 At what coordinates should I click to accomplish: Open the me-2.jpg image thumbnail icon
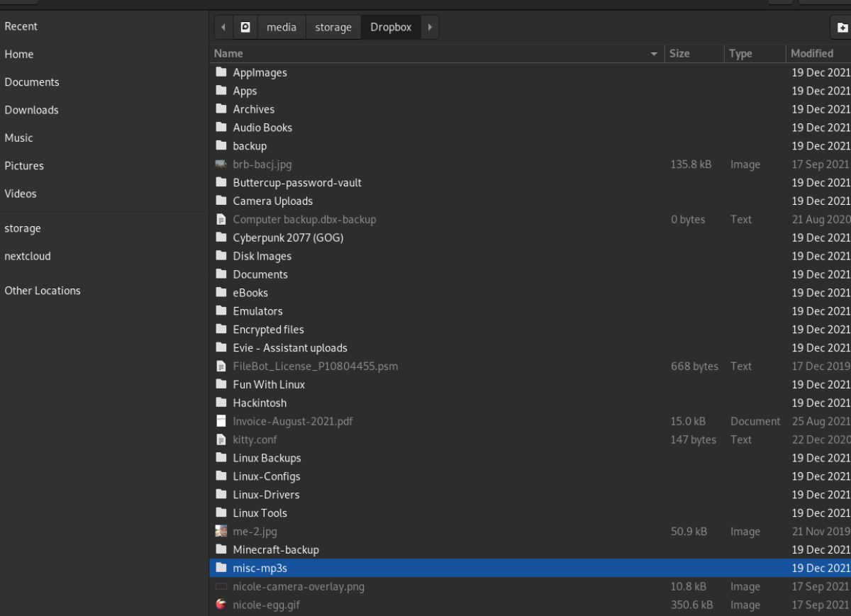click(221, 531)
